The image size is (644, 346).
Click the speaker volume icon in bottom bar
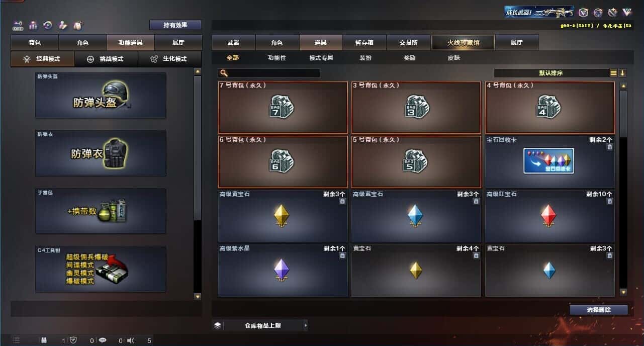(131, 340)
